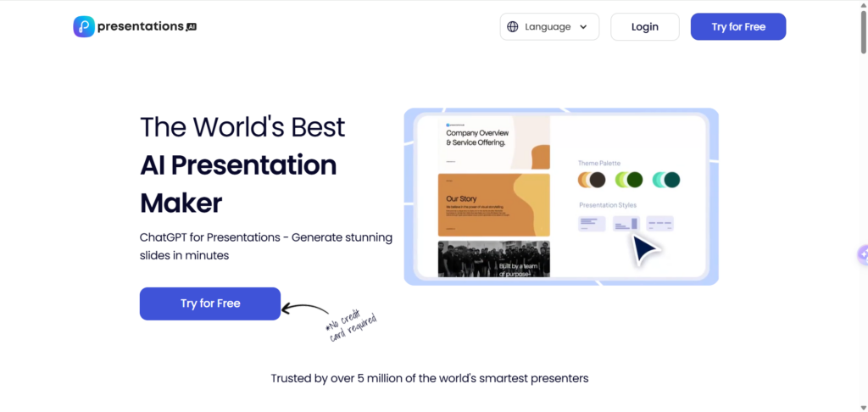Image resolution: width=868 pixels, height=412 pixels.
Task: Expand the Language dropdown chevron
Action: [583, 27]
